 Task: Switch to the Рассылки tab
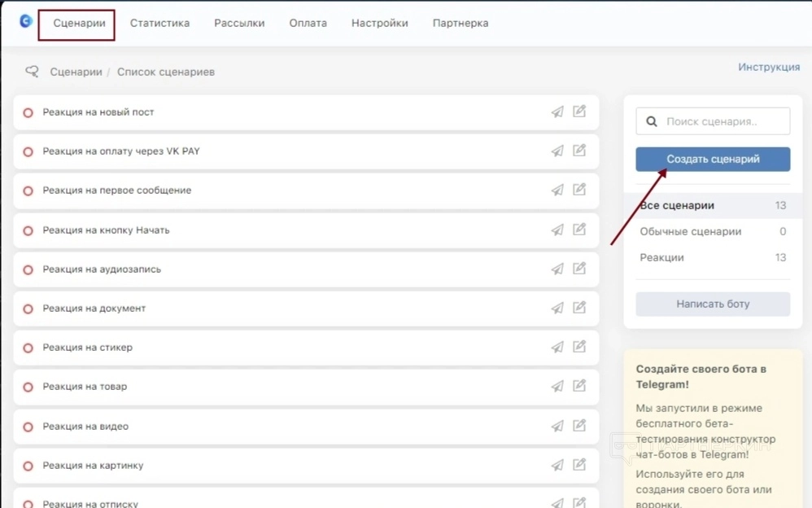pyautogui.click(x=239, y=23)
